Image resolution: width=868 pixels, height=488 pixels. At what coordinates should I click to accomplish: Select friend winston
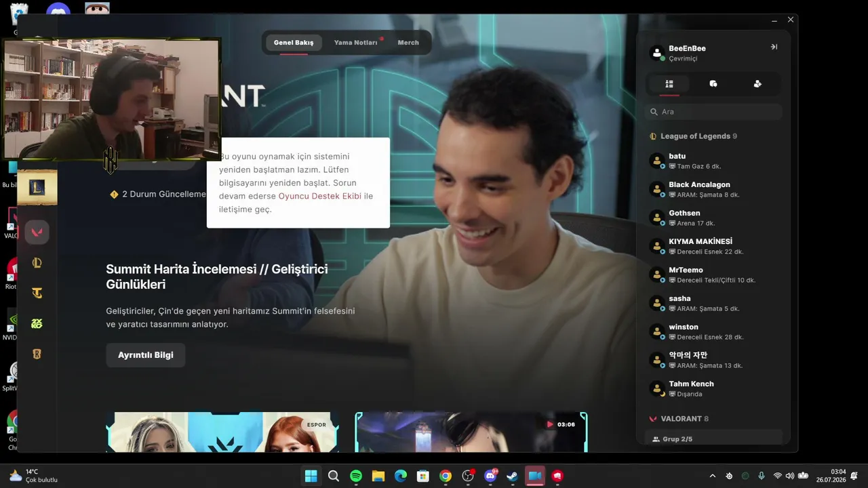click(x=713, y=331)
